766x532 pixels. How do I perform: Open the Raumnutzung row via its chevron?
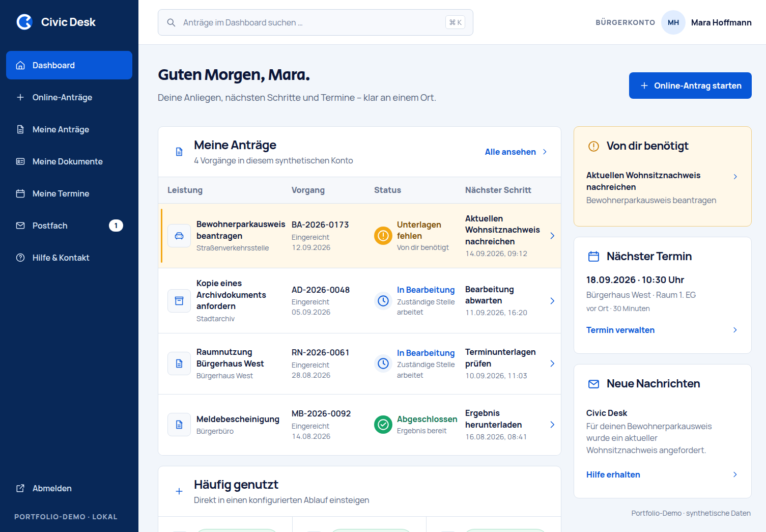(x=552, y=363)
